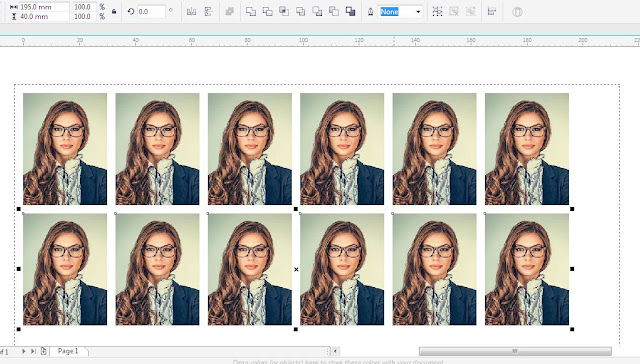The height and width of the screenshot is (364, 640).
Task: Toggle the lock ratio padlock
Action: pos(114,12)
